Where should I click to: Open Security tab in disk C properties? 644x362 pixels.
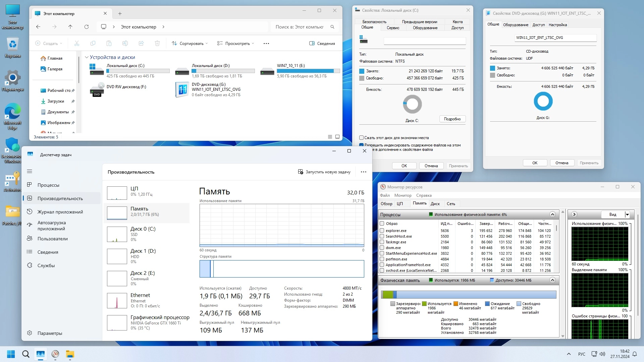coord(374,22)
